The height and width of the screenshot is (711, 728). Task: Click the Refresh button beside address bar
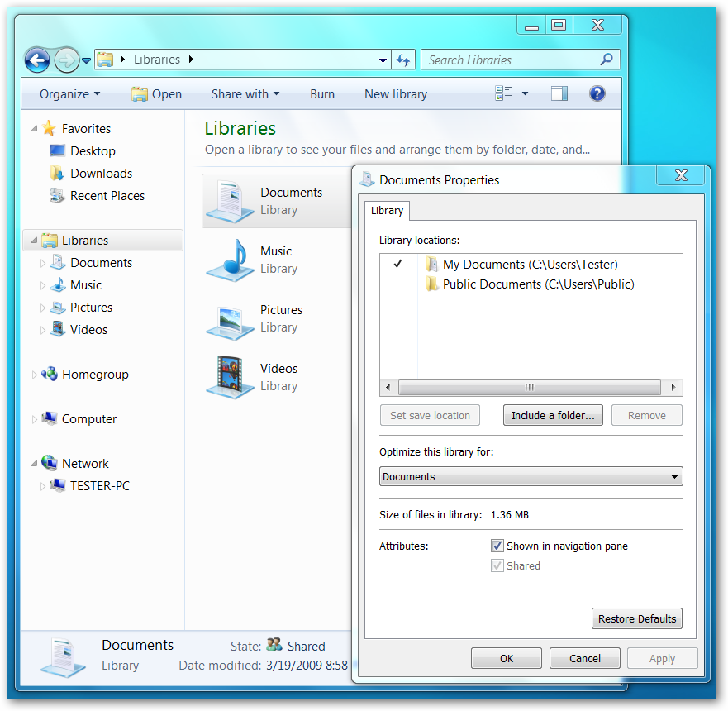[403, 60]
